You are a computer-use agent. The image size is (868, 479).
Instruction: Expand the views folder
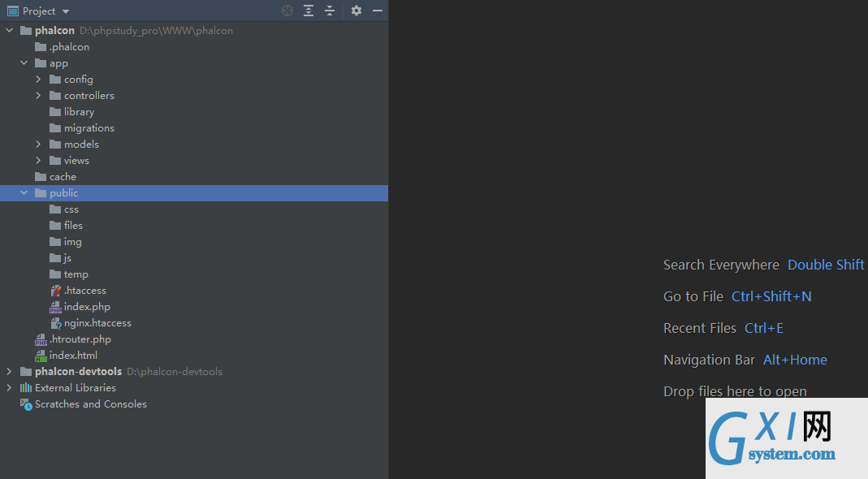point(38,161)
